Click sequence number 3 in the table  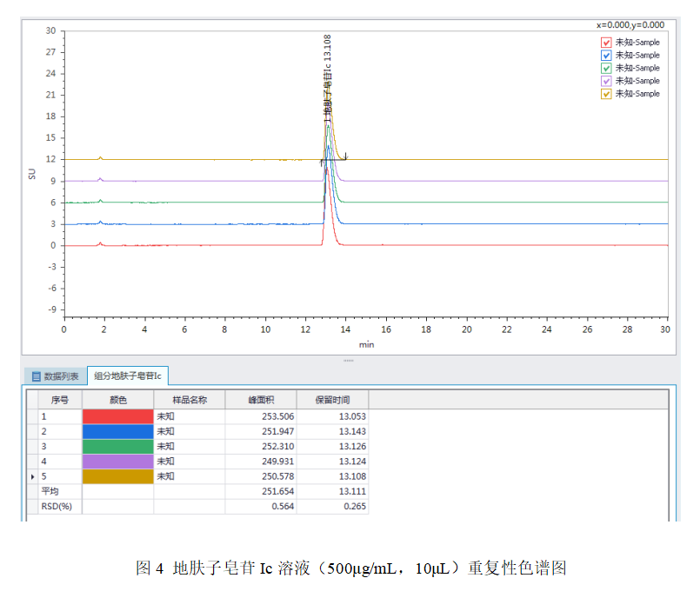coord(43,446)
